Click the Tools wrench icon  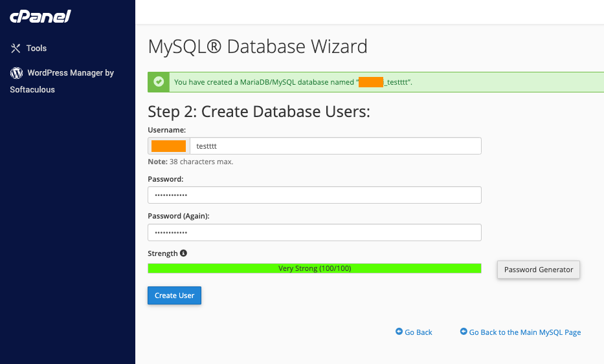pyautogui.click(x=16, y=48)
